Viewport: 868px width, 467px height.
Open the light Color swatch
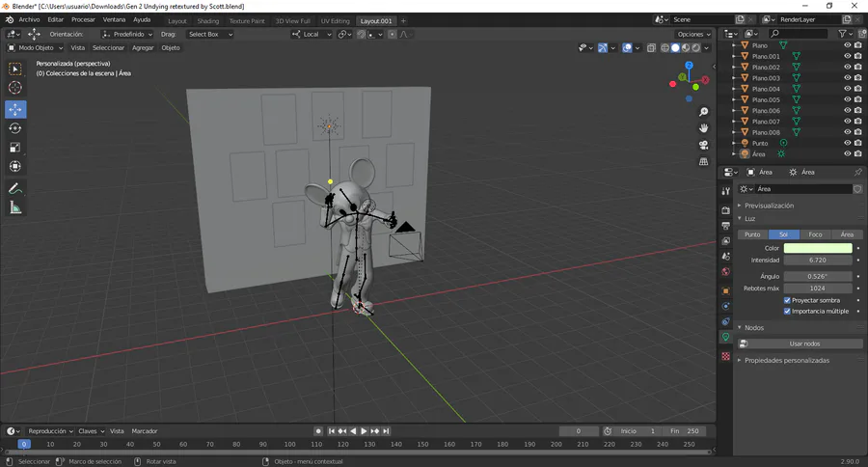pos(818,248)
